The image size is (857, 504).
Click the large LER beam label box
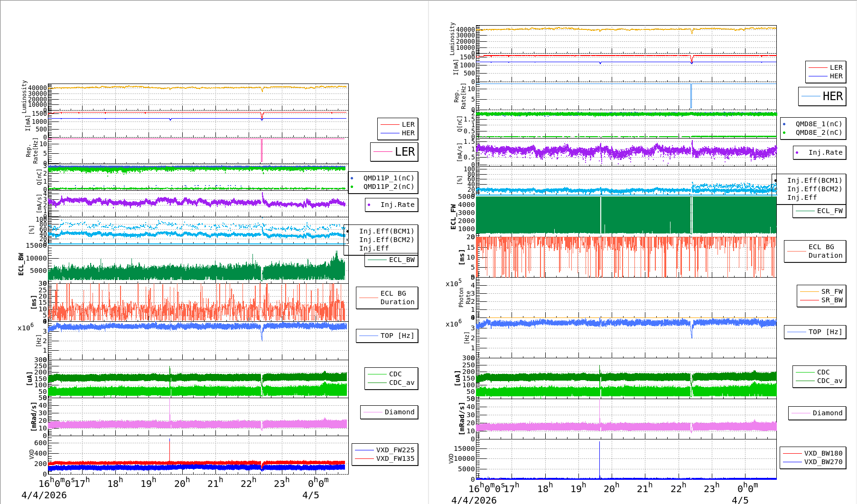coord(394,152)
